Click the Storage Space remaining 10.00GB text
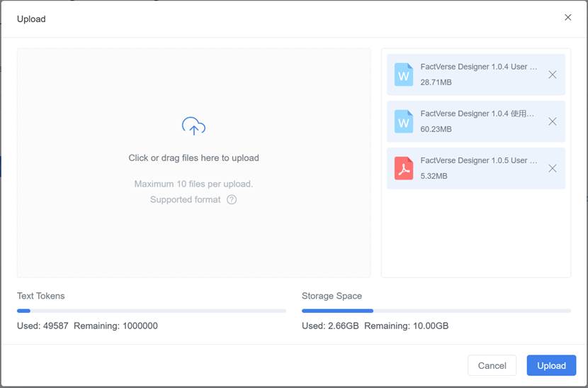588x388 pixels. click(429, 326)
